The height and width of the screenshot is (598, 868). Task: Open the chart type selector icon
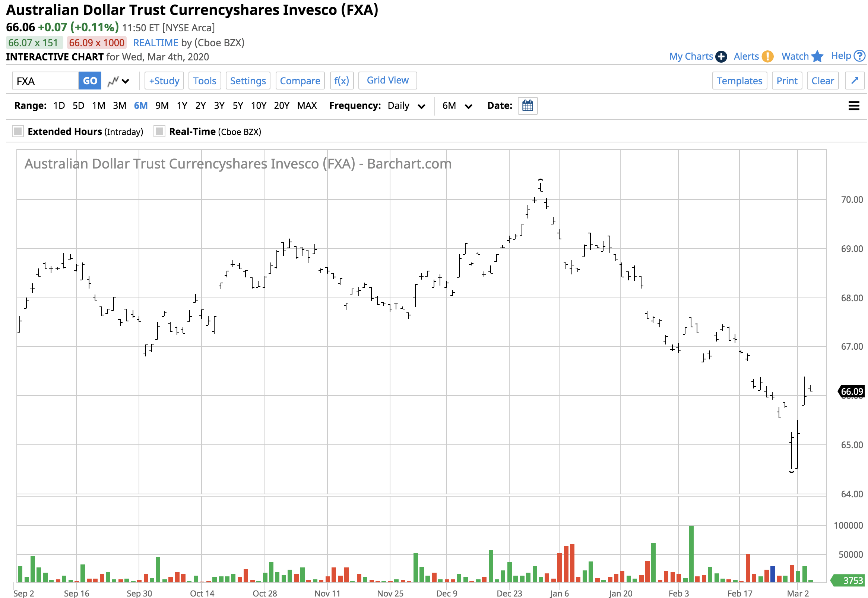(x=118, y=81)
